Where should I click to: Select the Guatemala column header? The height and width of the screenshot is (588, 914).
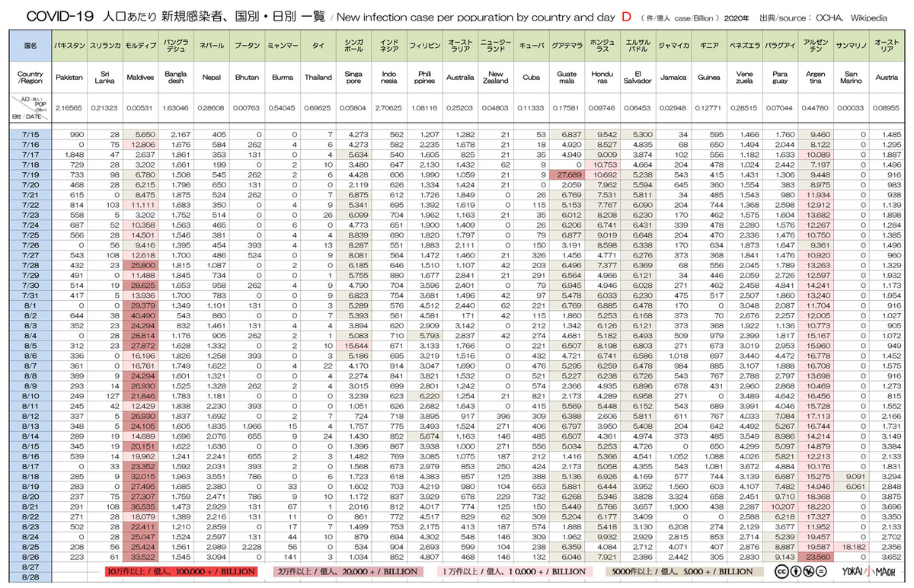566,78
